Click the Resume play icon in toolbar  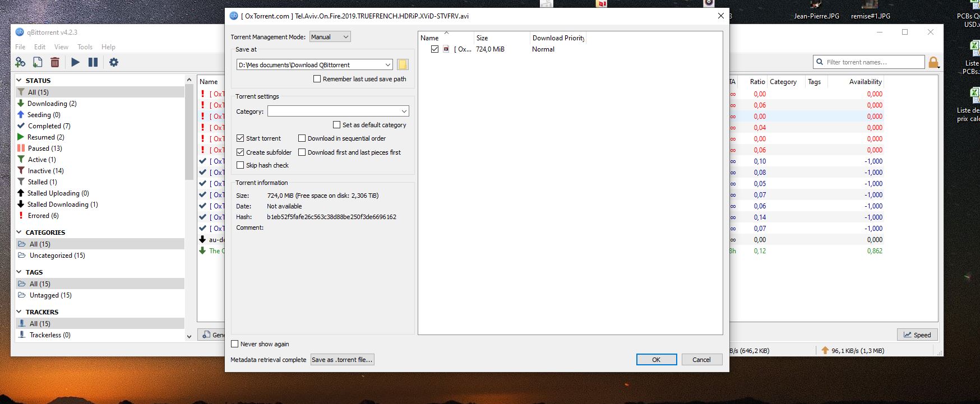[x=76, y=62]
